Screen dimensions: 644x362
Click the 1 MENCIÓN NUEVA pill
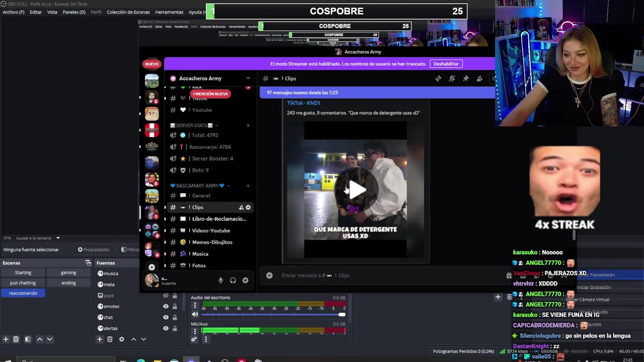point(210,94)
